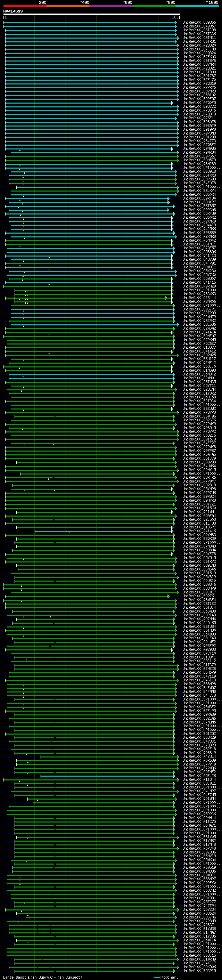Select the UniRef100_B8LKY4 label
Image resolution: width=222 pixels, height=980 pixels.
tap(199, 191)
